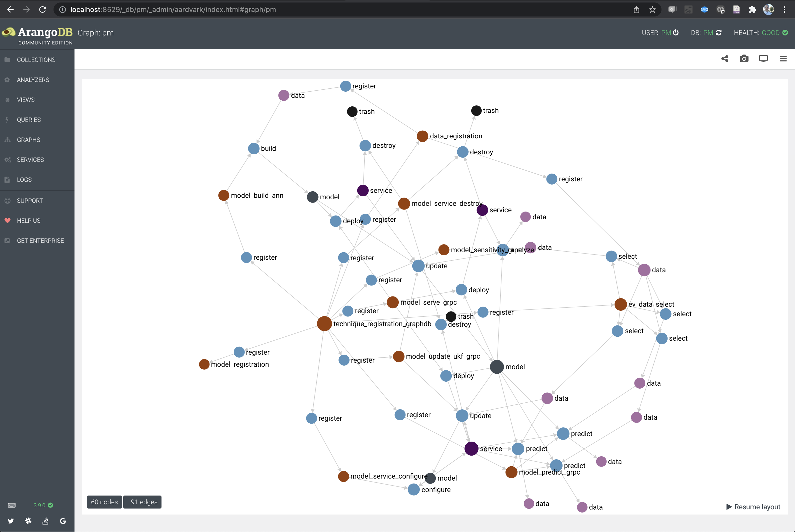Screen dimensions: 795x532
Task: Select the data_registration node
Action: click(x=422, y=136)
